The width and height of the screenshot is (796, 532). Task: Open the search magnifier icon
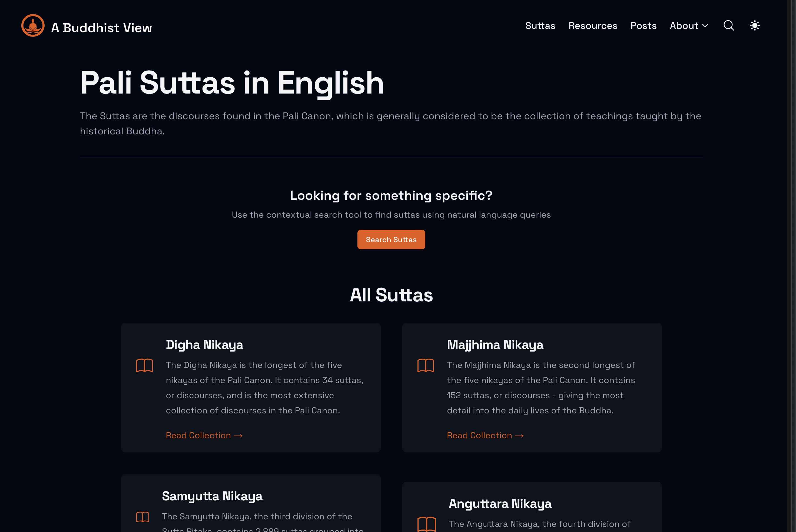coord(728,25)
